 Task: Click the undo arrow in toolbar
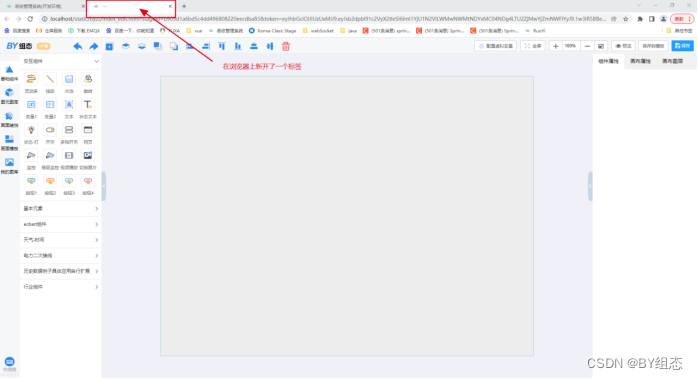coord(77,46)
